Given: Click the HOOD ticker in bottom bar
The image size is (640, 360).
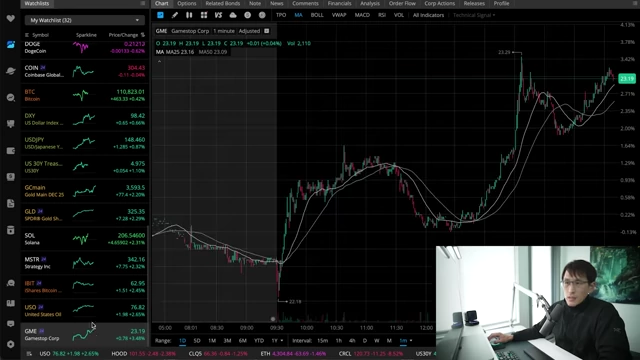Looking at the screenshot, I should 143,354.
